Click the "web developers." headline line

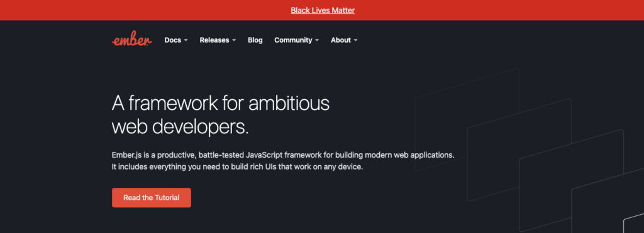click(180, 127)
